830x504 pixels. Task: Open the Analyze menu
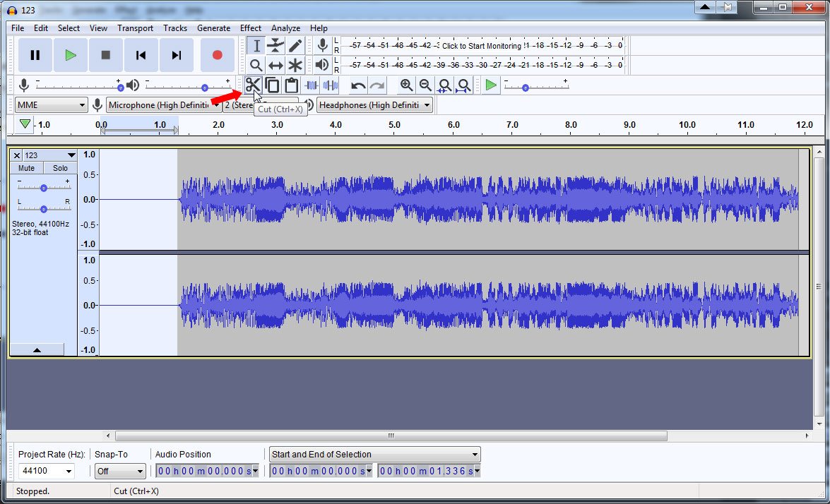pos(285,28)
